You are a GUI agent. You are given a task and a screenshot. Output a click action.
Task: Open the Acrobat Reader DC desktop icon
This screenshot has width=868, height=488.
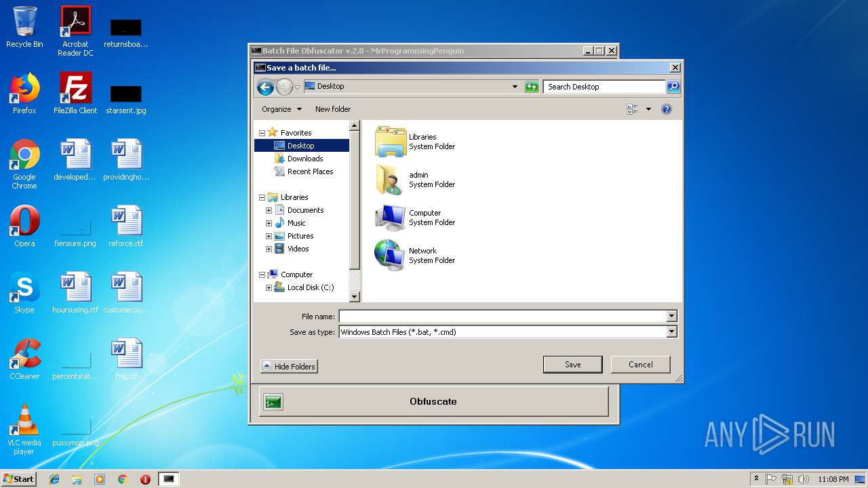pos(75,31)
